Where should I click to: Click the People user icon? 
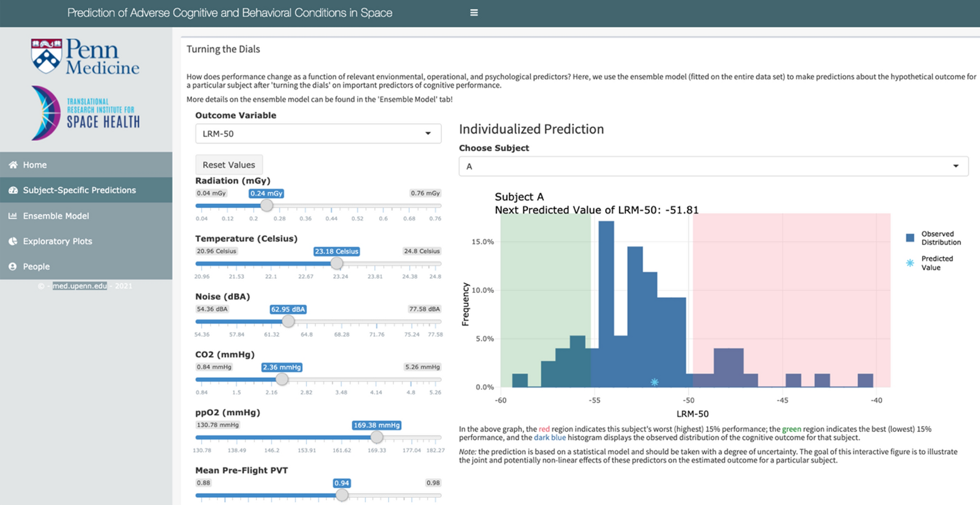(x=13, y=266)
